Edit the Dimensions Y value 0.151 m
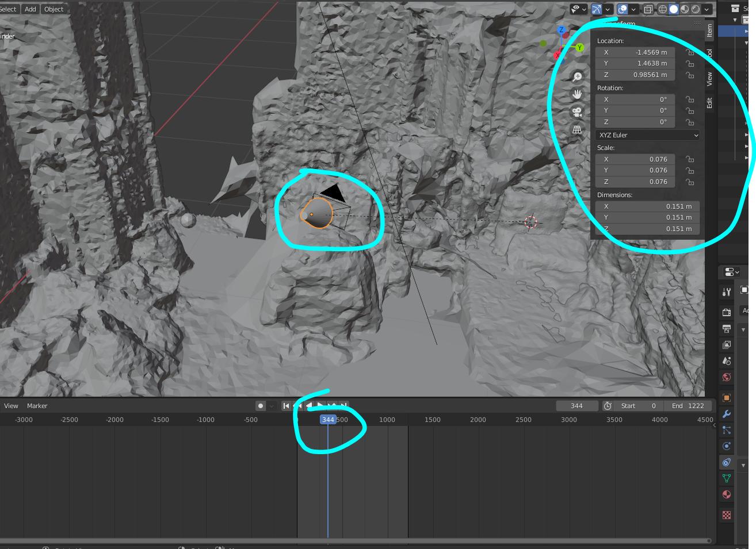The image size is (756, 549). point(648,217)
